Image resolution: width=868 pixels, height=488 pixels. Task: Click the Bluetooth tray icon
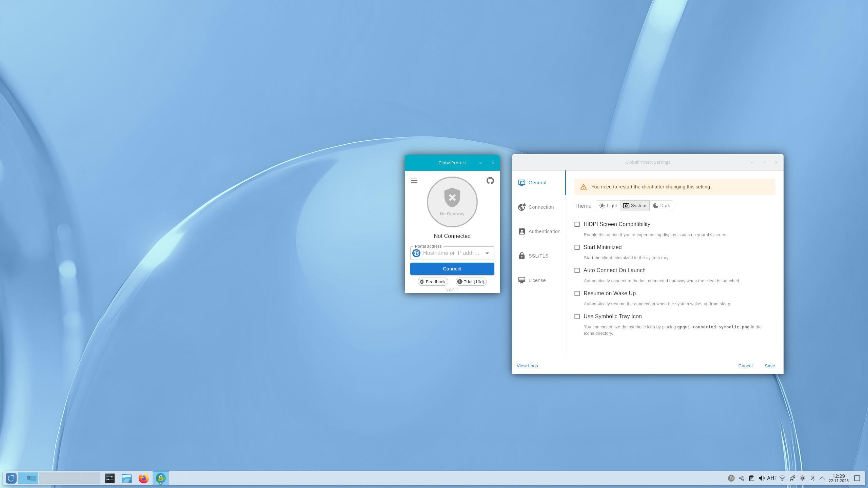pos(812,478)
